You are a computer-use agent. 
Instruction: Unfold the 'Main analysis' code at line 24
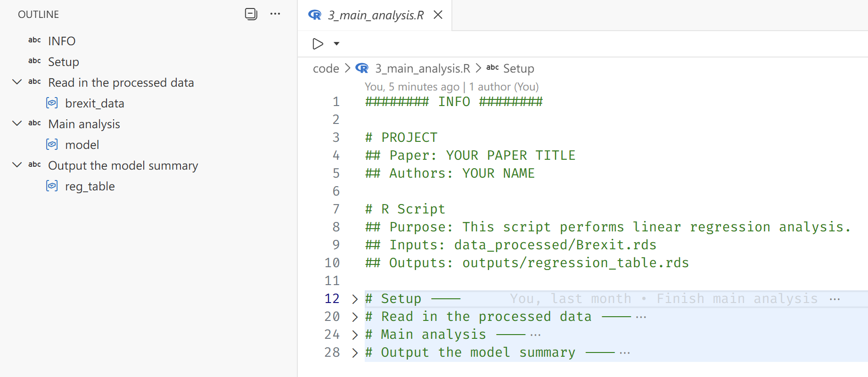pyautogui.click(x=355, y=335)
